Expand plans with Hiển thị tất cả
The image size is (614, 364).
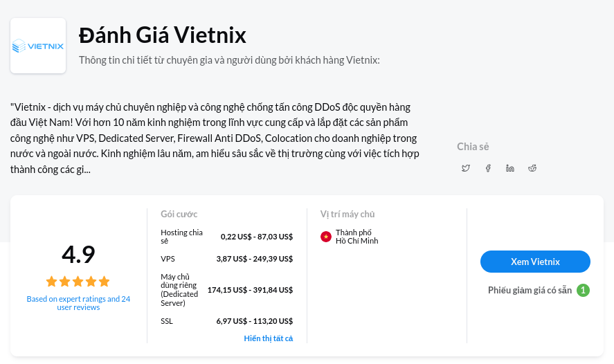tap(269, 338)
